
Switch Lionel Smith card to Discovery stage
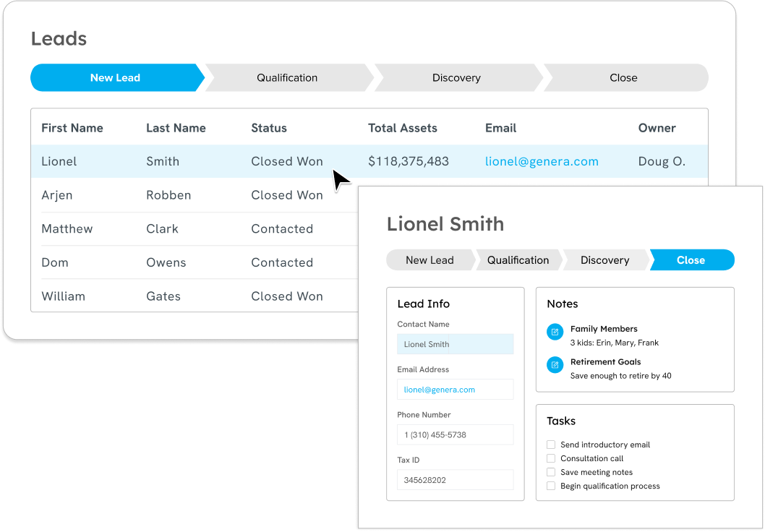click(x=604, y=260)
